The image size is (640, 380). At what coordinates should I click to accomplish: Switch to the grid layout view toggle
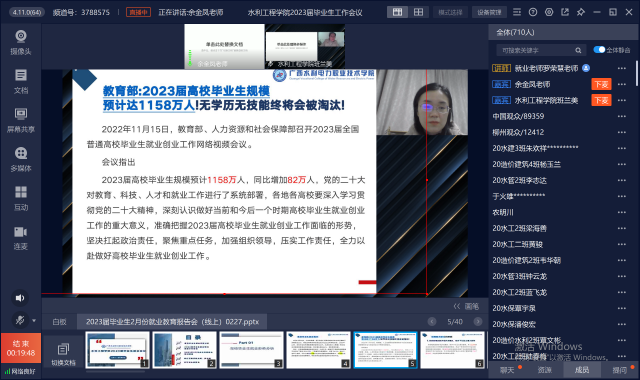tap(418, 12)
